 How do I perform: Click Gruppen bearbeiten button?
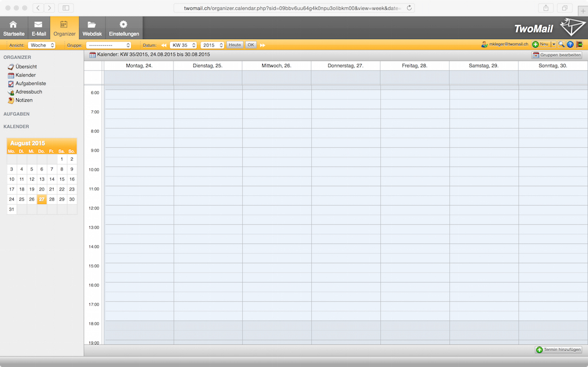(557, 55)
